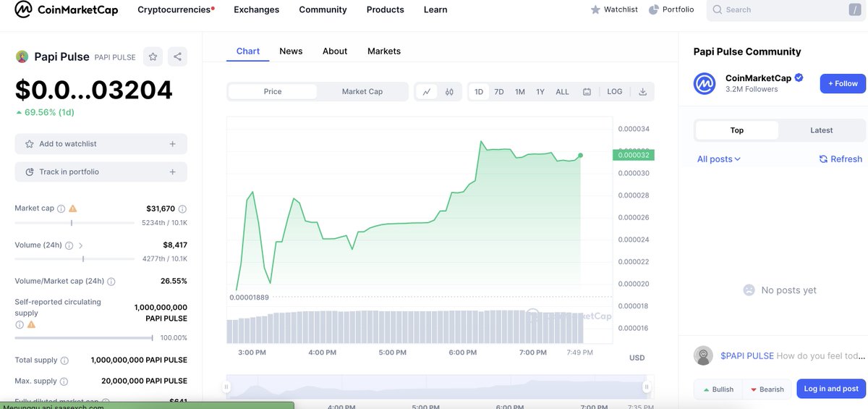Click the circulating supply info icon
Image resolution: width=868 pixels, height=409 pixels.
pyautogui.click(x=19, y=324)
